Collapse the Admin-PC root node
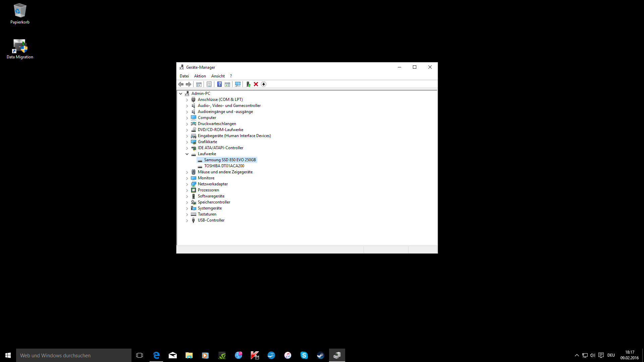The width and height of the screenshot is (644, 362). pyautogui.click(x=181, y=94)
